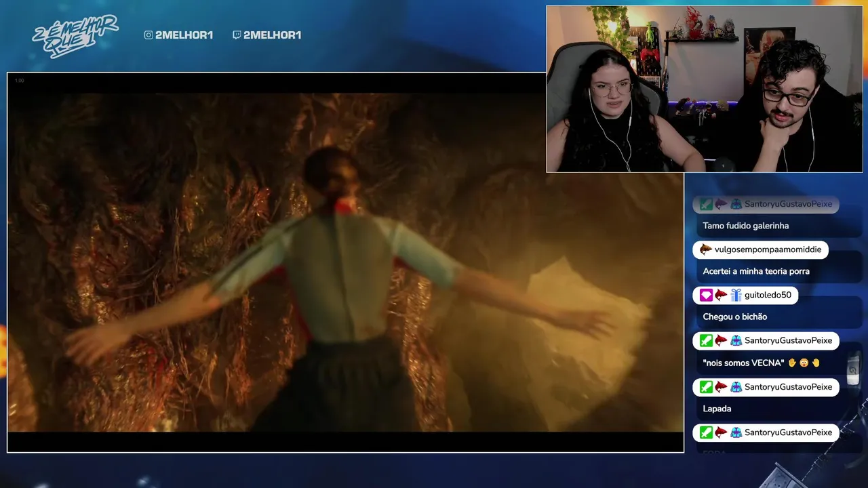Click the shark badge next to vulgosempompaamomiddie

706,249
